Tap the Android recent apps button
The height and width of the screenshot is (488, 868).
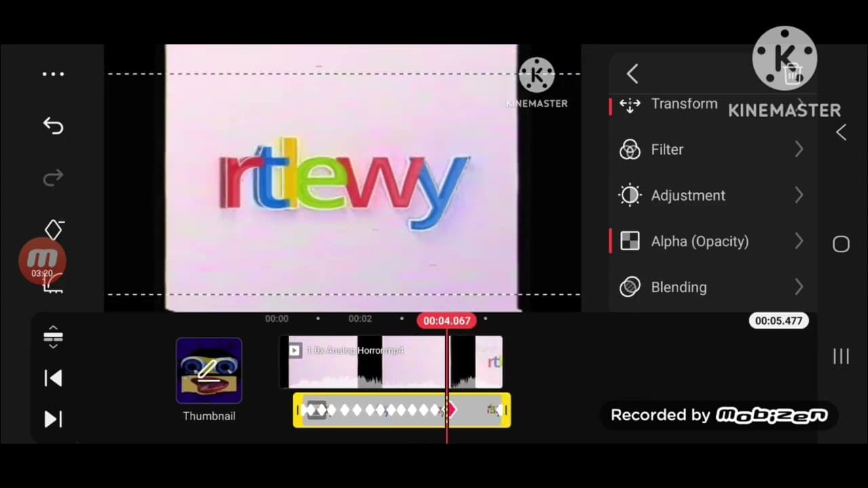(x=841, y=357)
